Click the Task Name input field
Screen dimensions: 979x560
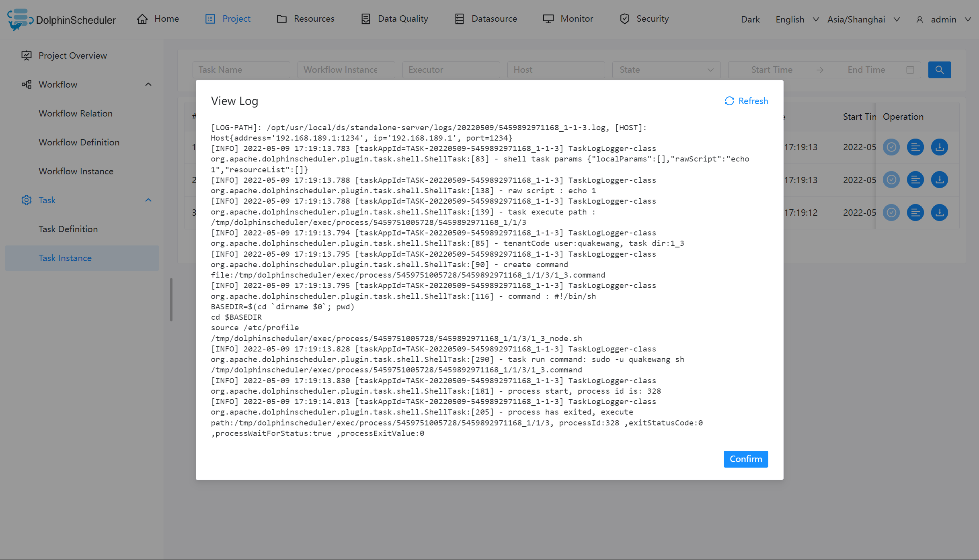(241, 70)
